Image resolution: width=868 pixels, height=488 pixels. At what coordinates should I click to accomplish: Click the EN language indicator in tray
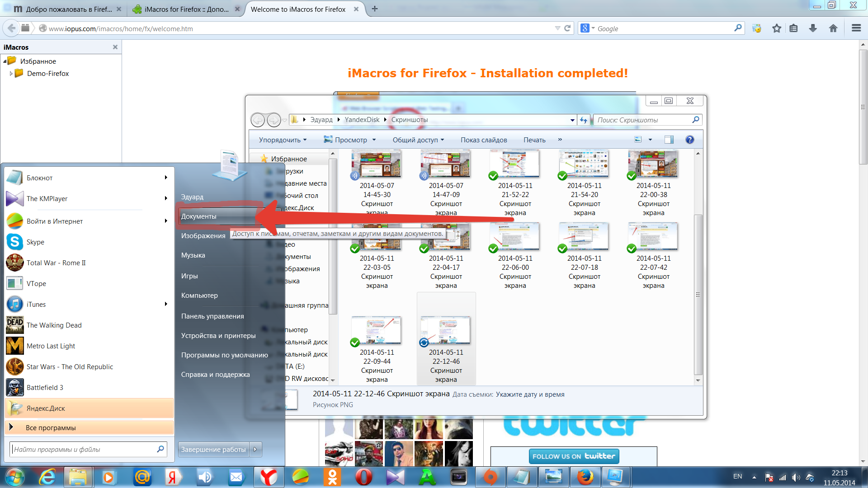pos(737,477)
